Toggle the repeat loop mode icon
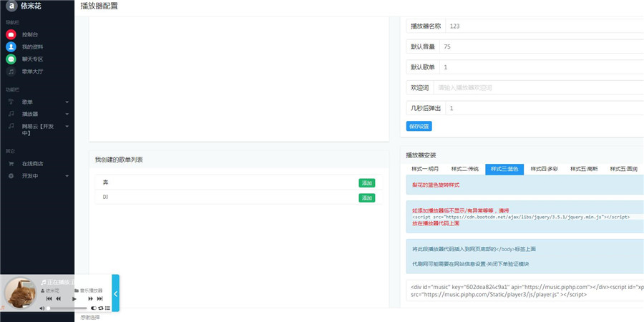644x322 pixels. (x=100, y=308)
